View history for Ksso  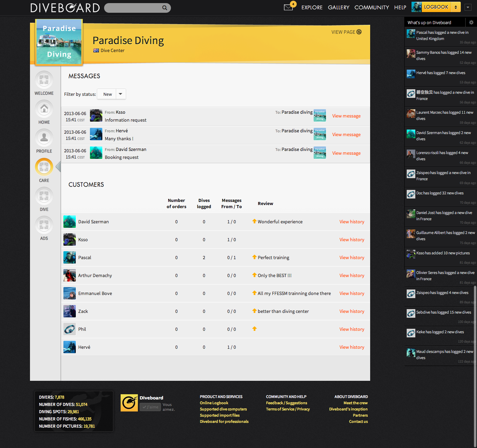352,240
